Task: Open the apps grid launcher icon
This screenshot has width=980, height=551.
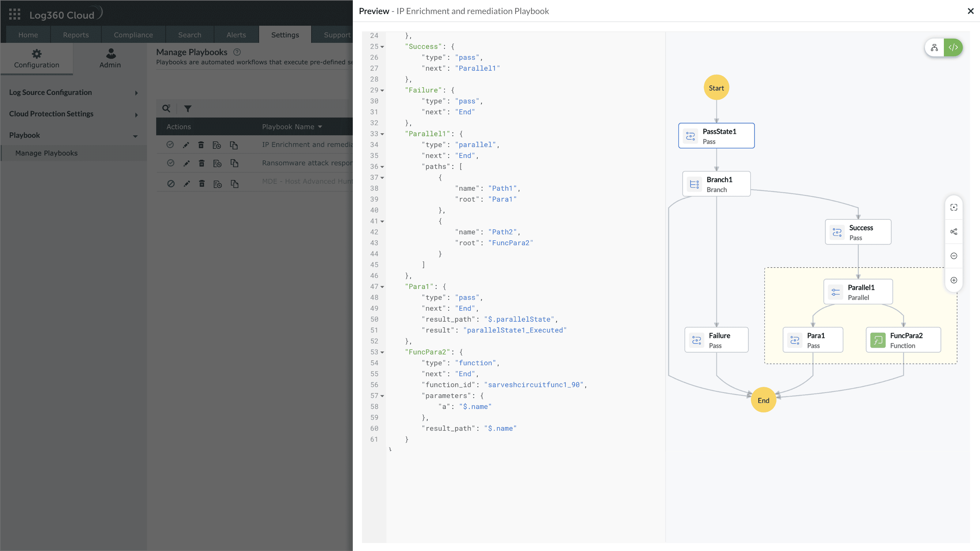Action: click(14, 14)
